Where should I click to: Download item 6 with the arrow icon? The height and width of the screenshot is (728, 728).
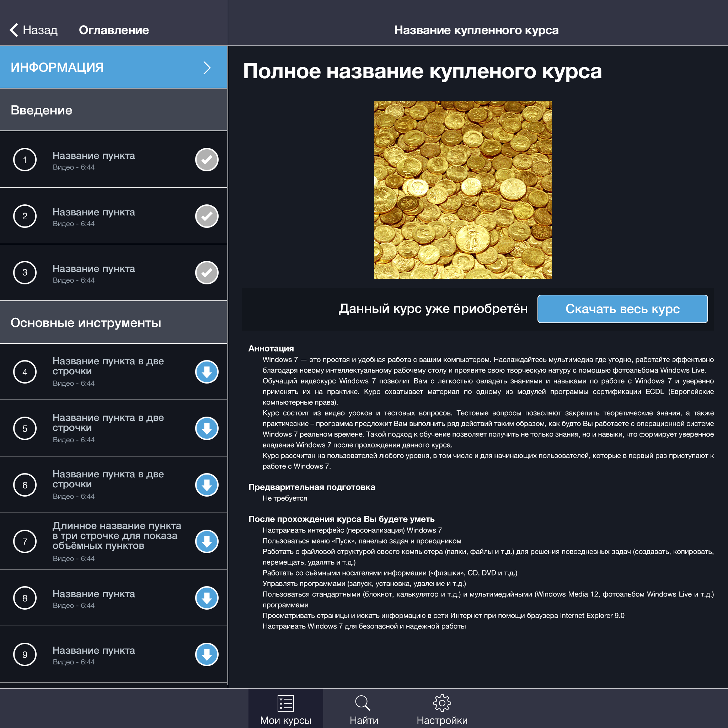[207, 485]
